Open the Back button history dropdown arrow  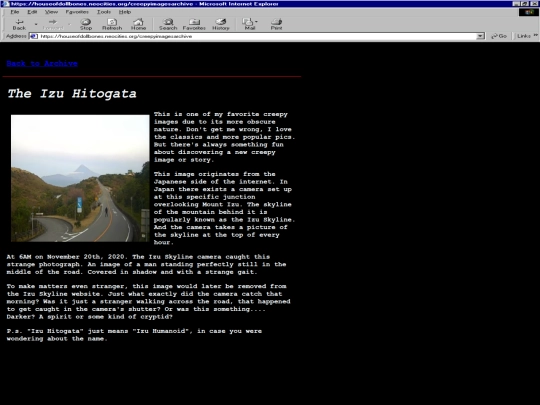click(36, 24)
